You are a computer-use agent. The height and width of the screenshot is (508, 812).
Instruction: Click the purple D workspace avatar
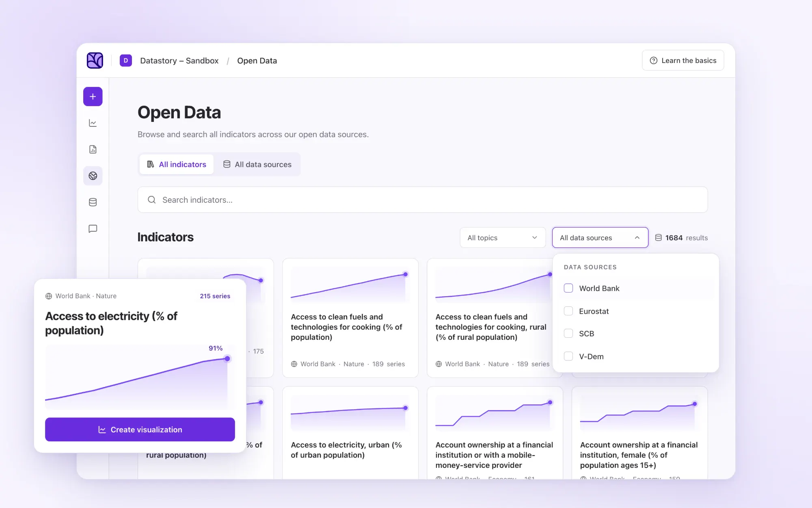coord(126,61)
